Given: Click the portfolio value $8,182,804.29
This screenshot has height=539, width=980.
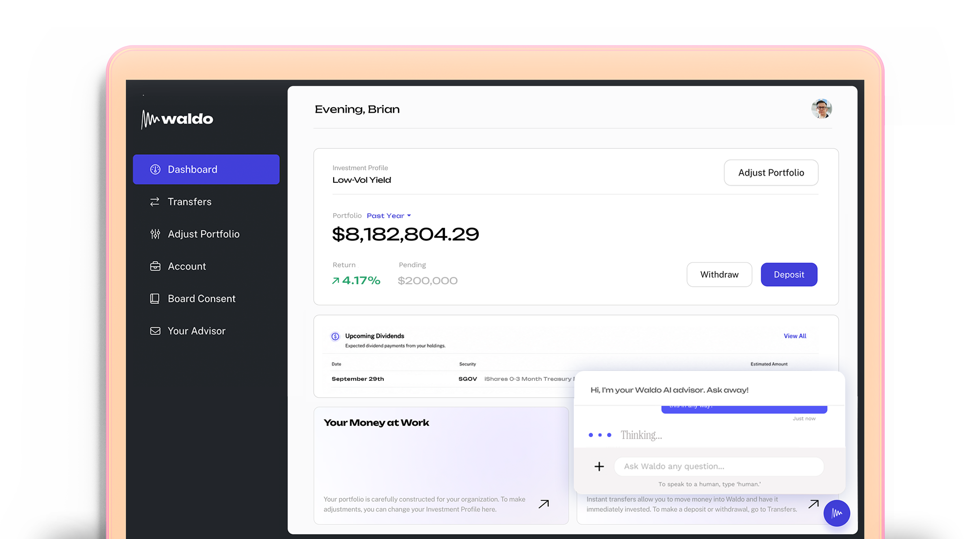Looking at the screenshot, I should (x=406, y=234).
